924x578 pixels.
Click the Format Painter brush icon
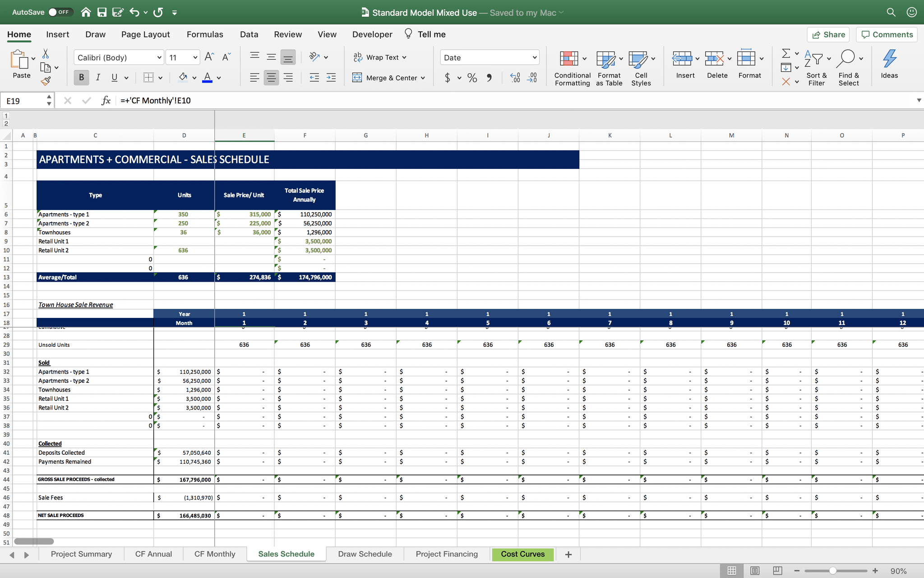[x=46, y=81]
